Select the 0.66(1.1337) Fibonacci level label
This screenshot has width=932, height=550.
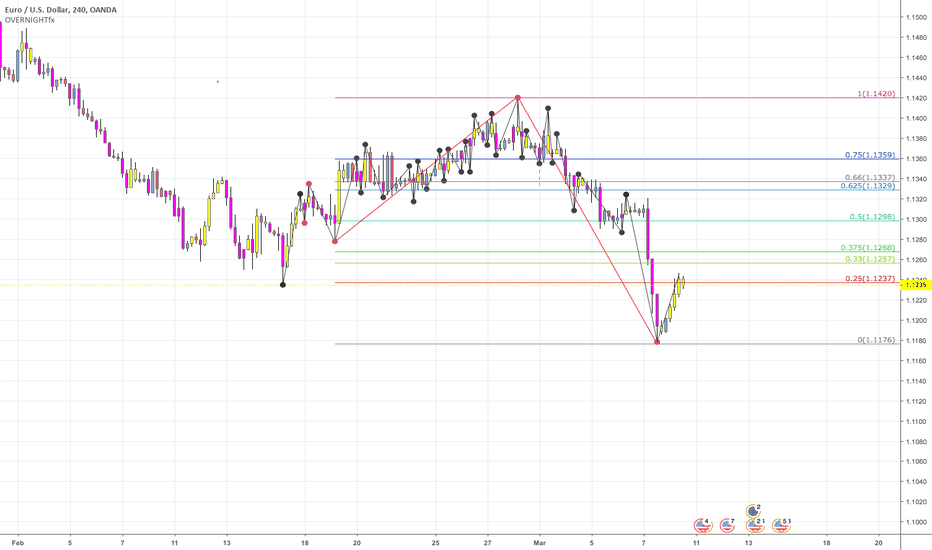coord(870,177)
